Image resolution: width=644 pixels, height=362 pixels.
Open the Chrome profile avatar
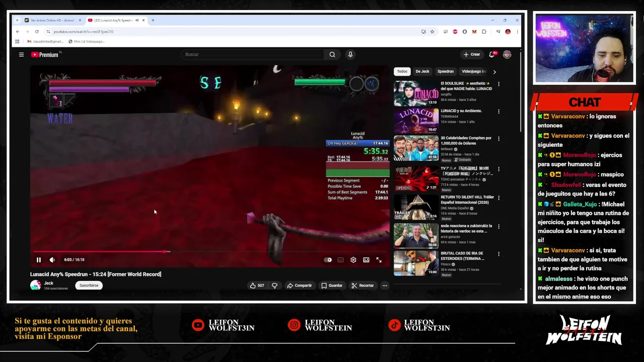508,31
